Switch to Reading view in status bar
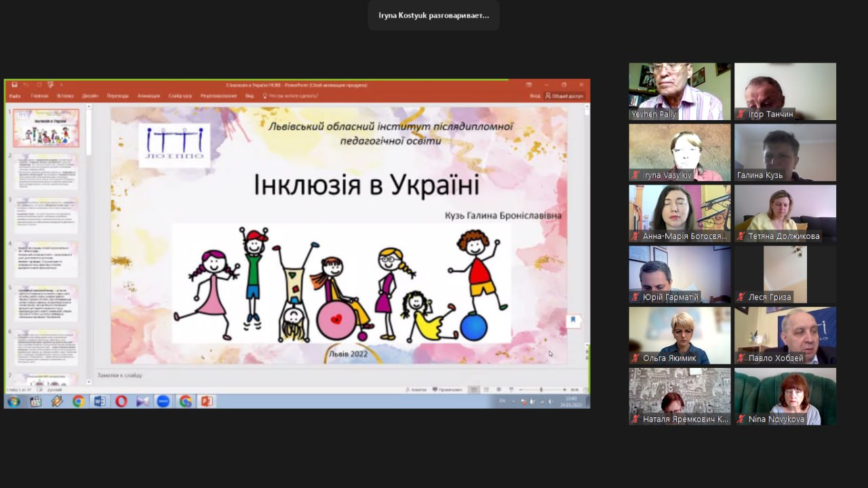Image resolution: width=868 pixels, height=488 pixels. click(498, 390)
